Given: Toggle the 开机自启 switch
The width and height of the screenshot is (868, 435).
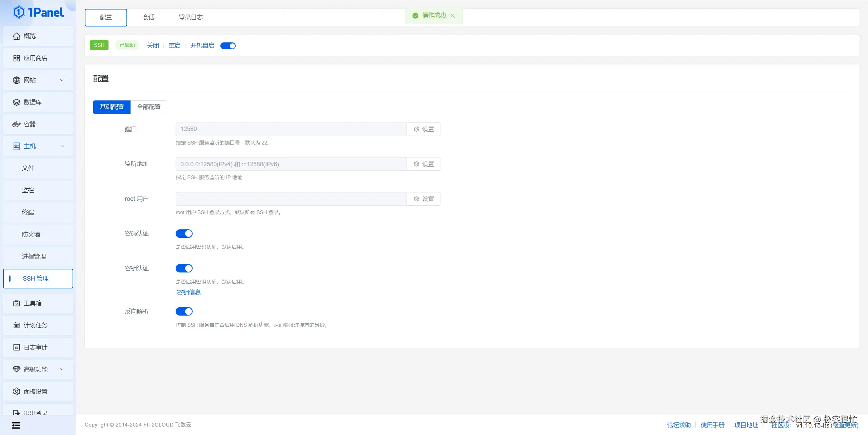Looking at the screenshot, I should [228, 46].
